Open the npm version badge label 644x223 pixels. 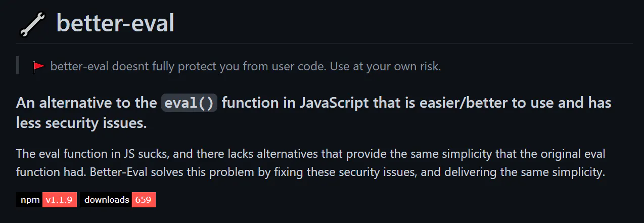30,200
